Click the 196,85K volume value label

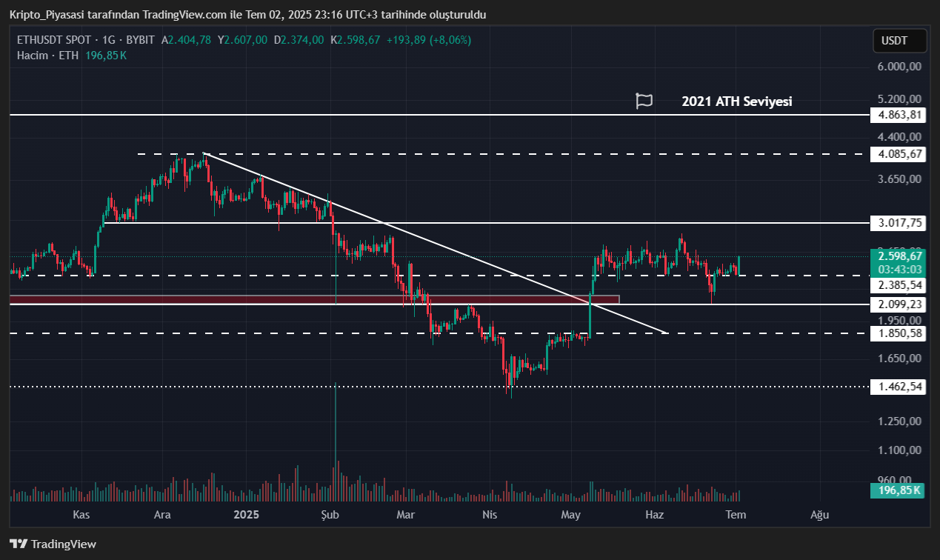[897, 490]
